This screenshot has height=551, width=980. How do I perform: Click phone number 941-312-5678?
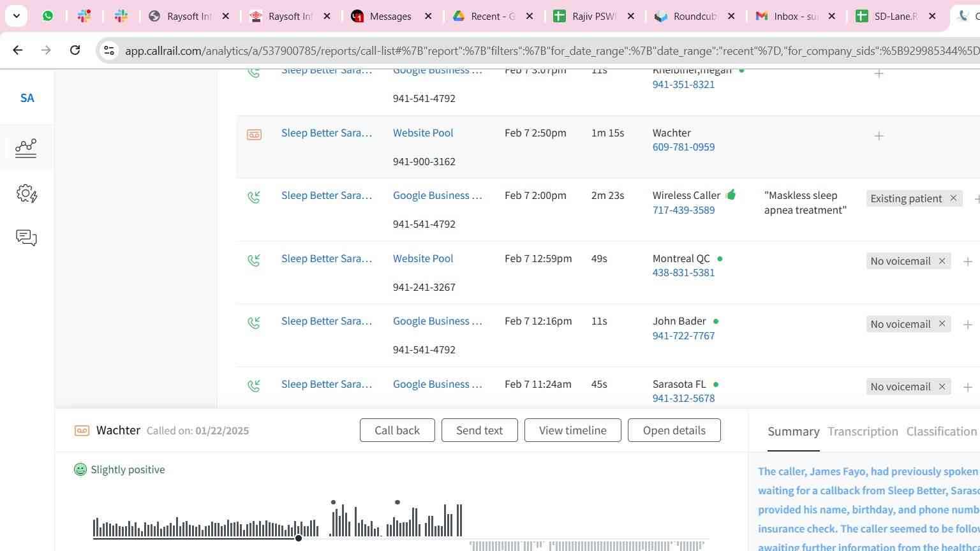(x=683, y=398)
